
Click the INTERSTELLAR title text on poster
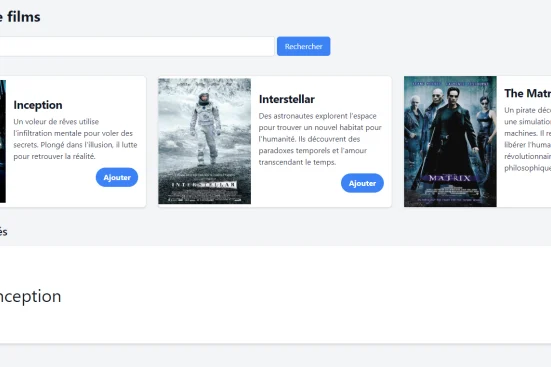point(204,185)
